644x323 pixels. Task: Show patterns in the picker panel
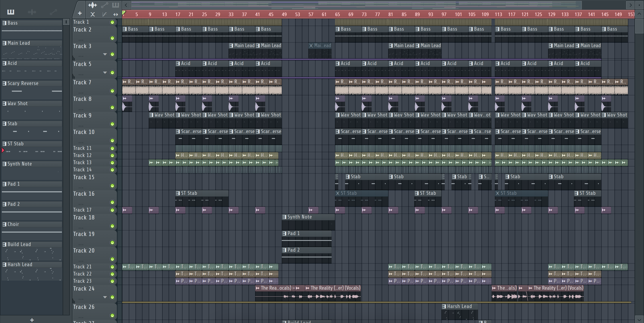point(11,12)
